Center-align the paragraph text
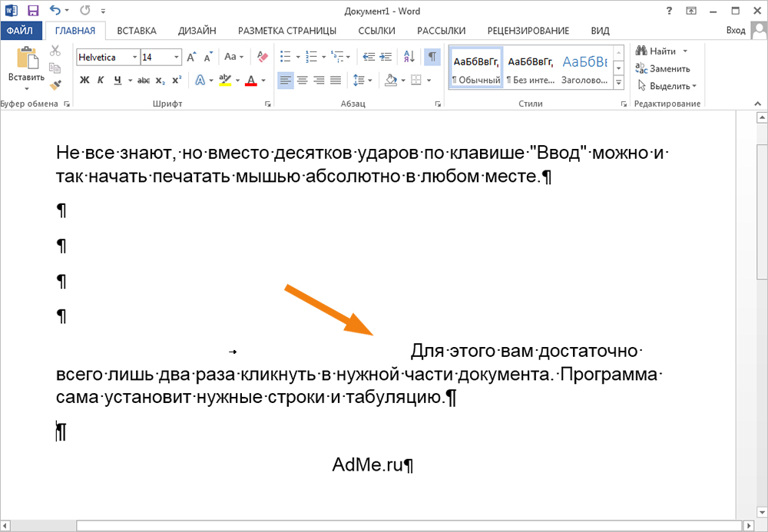This screenshot has height=532, width=768. click(302, 80)
